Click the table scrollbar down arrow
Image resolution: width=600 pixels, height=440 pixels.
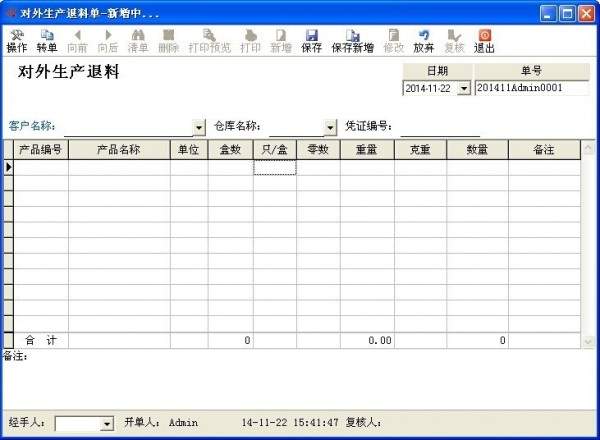(x=588, y=342)
